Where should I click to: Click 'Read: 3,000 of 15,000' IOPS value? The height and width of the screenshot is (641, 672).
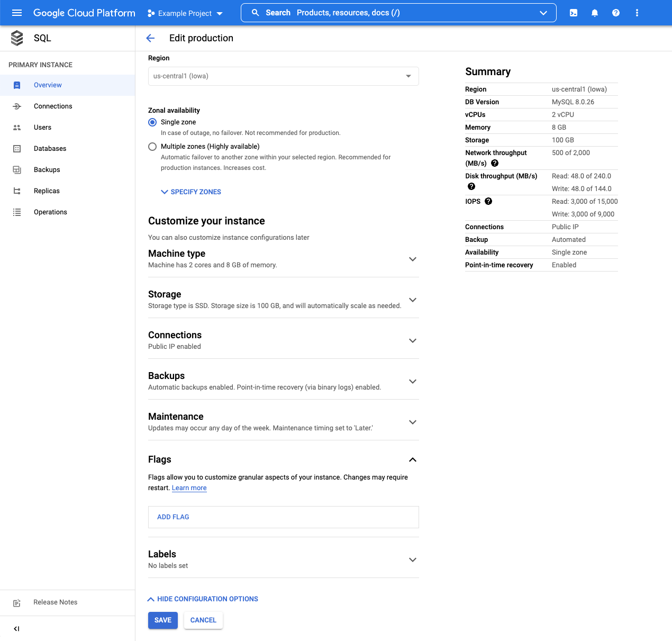pyautogui.click(x=585, y=202)
